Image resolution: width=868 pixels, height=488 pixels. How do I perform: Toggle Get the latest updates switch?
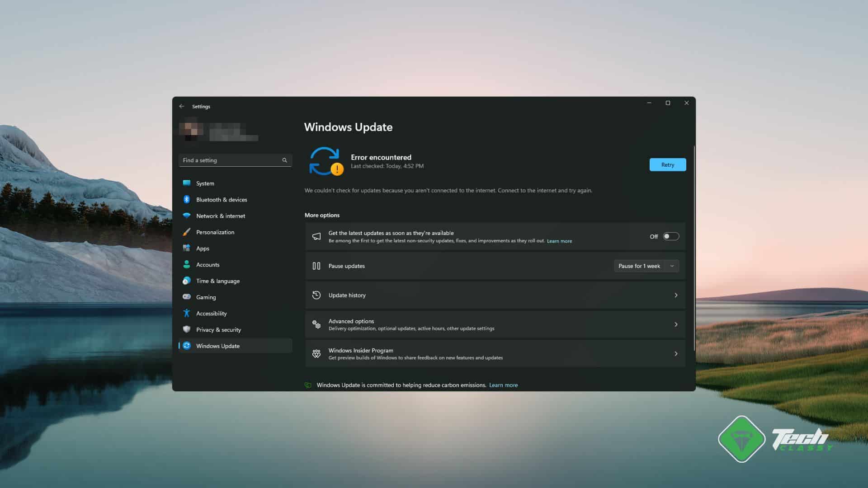670,236
